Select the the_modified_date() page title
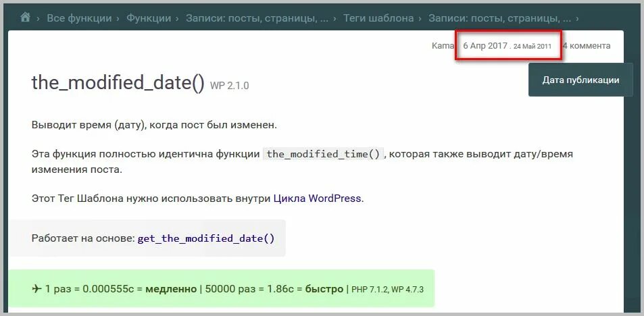Image resolution: width=644 pixels, height=316 pixels. coord(118,83)
